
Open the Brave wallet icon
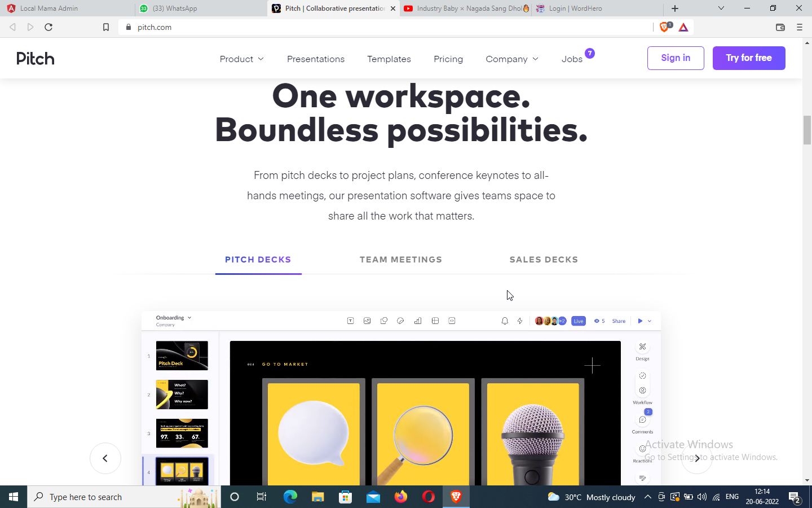(x=780, y=27)
